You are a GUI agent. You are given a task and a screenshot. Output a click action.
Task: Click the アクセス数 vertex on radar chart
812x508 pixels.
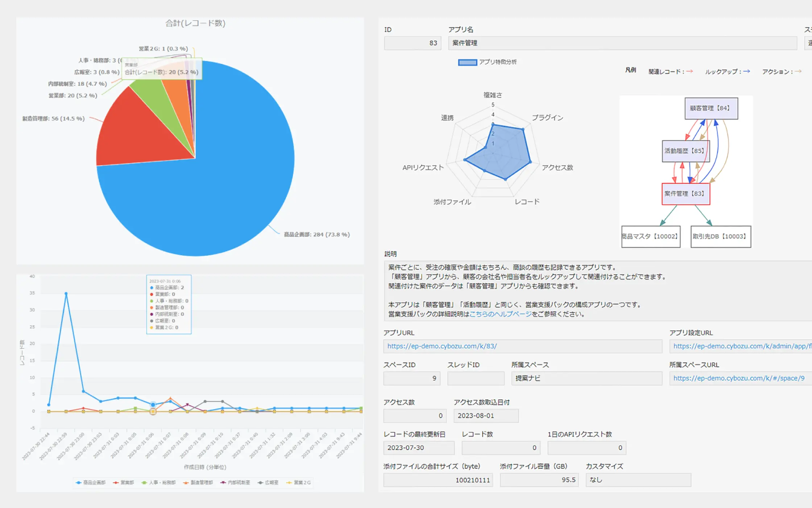[x=530, y=162]
